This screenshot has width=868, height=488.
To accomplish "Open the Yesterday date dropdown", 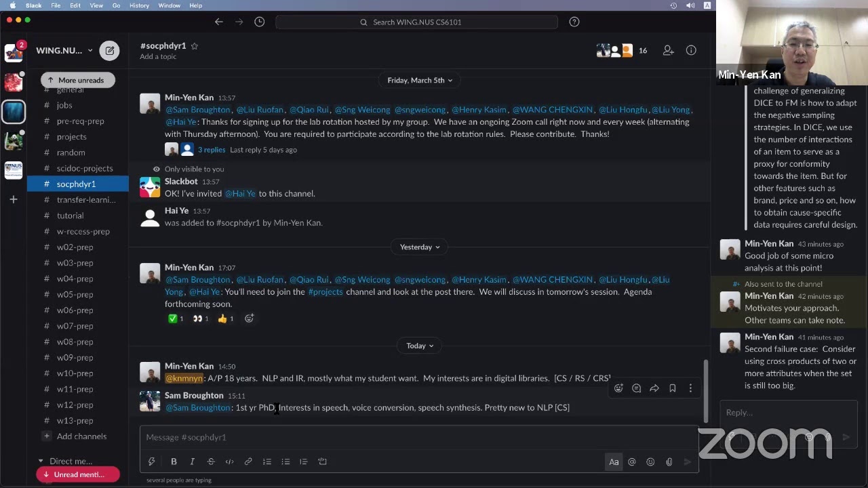I will pos(420,247).
